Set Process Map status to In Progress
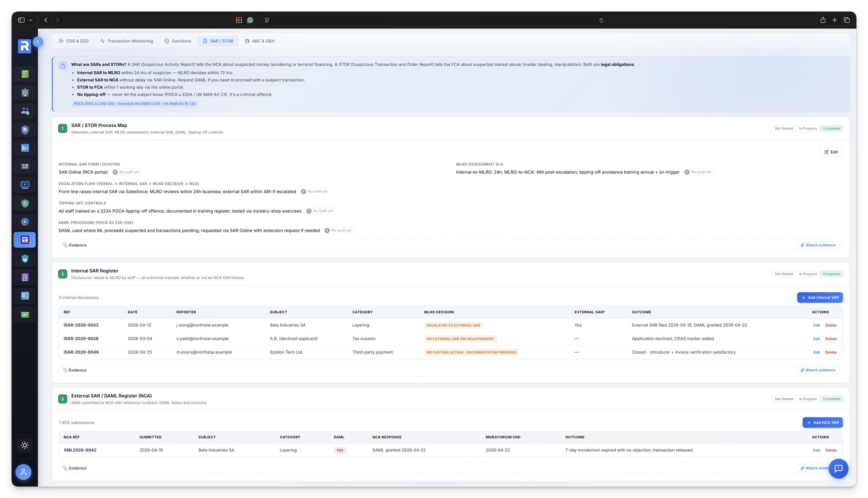 point(808,128)
